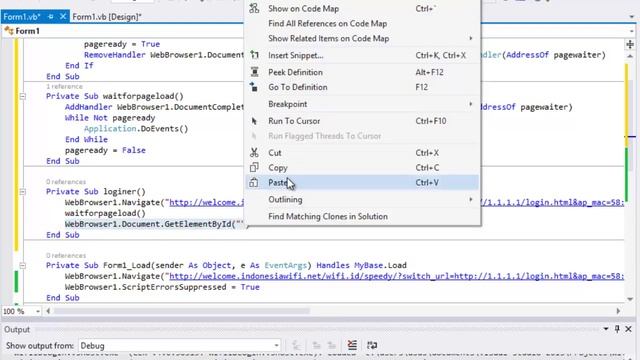Click Form1 class icon in navigation bar
The height and width of the screenshot is (360, 640).
click(9, 31)
